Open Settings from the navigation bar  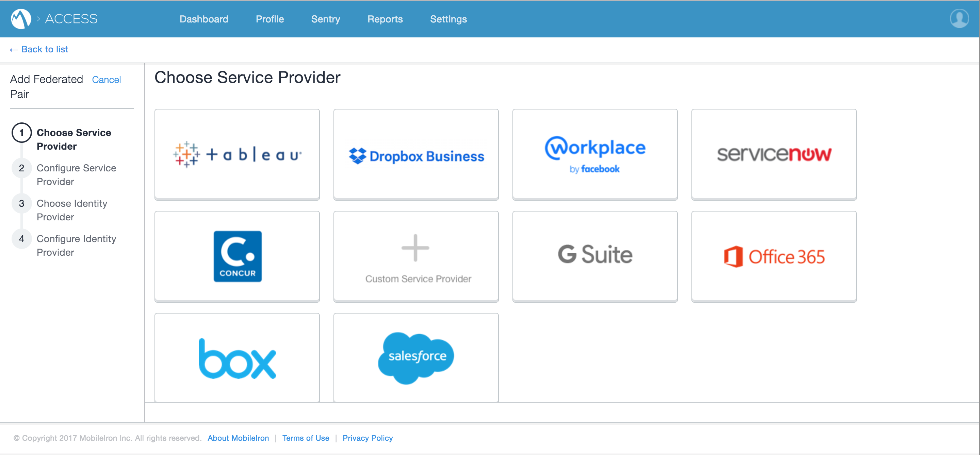(x=448, y=19)
